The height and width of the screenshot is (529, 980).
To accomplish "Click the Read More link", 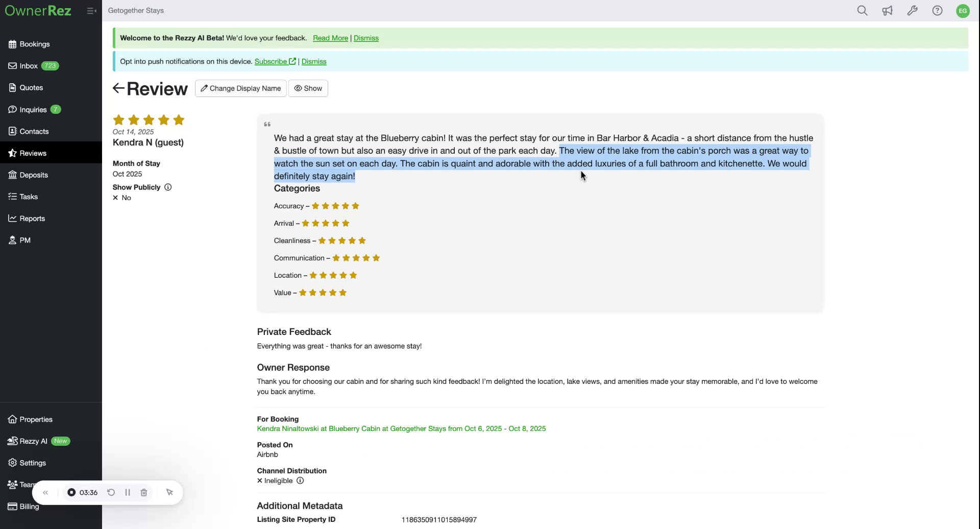I will click(x=330, y=38).
